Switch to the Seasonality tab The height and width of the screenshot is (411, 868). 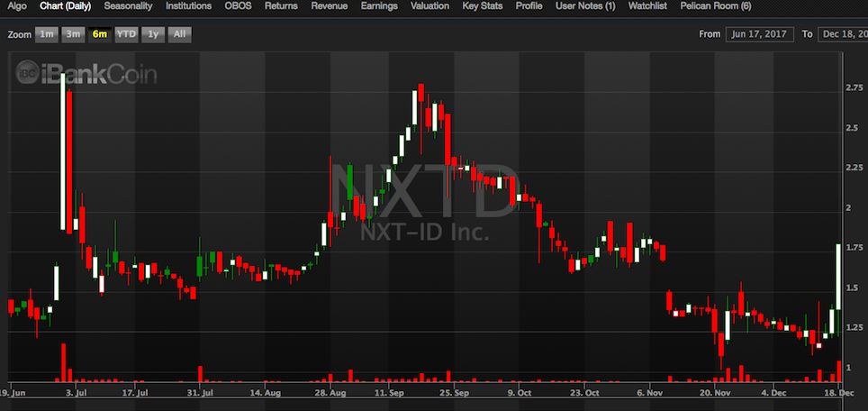pyautogui.click(x=128, y=6)
